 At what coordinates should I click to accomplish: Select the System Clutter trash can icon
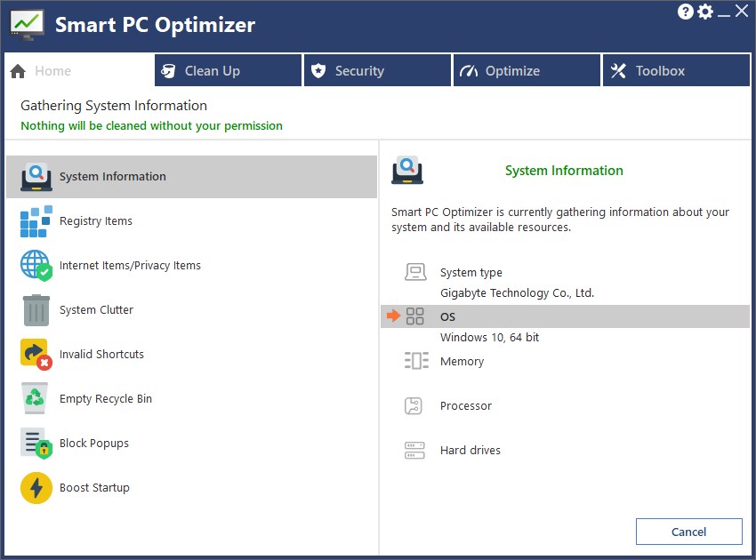pos(34,309)
